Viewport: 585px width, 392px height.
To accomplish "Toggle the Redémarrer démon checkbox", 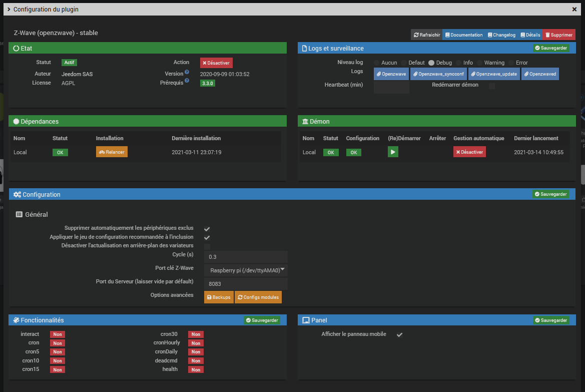I will (x=492, y=86).
